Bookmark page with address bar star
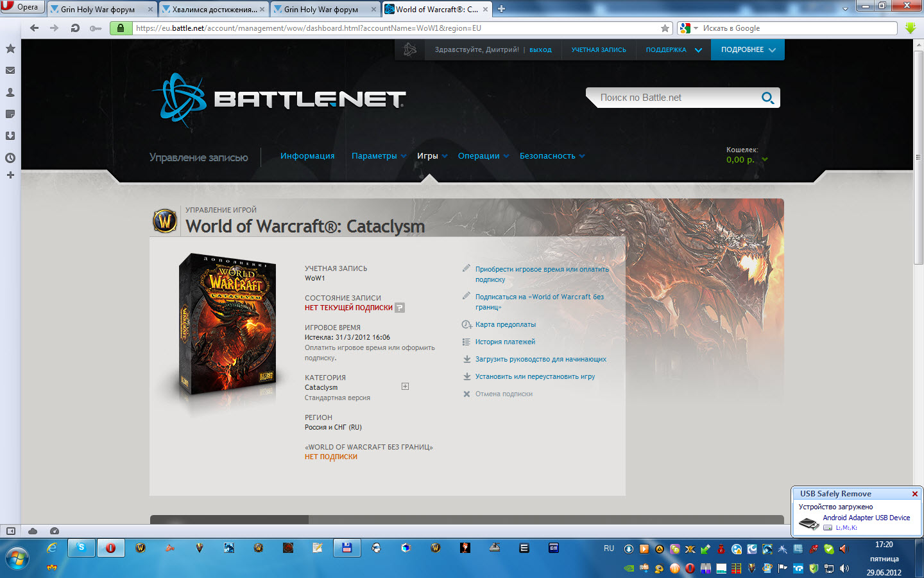Viewport: 924px width, 578px height. pyautogui.click(x=665, y=28)
